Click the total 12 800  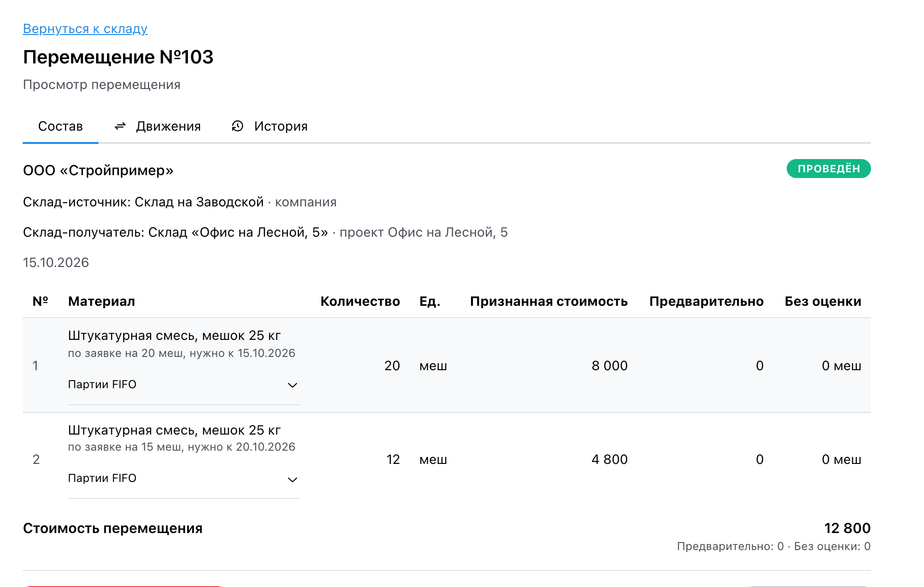(x=847, y=528)
